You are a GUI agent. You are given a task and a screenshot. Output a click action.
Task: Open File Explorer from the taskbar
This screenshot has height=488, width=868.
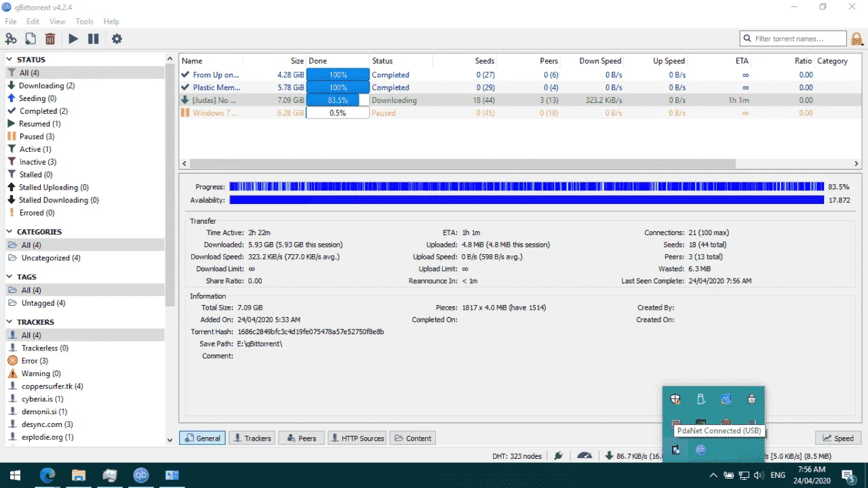tap(79, 475)
